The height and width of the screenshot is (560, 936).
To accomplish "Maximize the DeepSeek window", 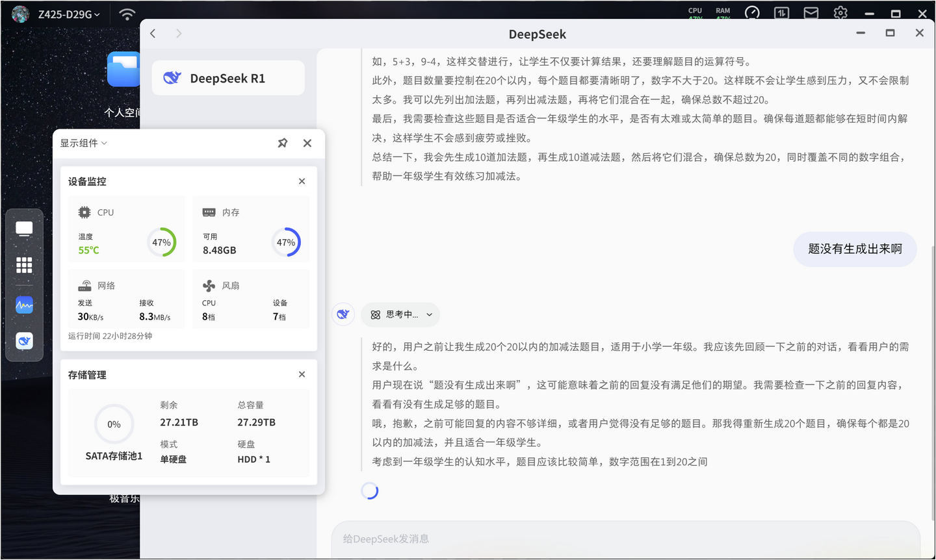I will point(890,32).
